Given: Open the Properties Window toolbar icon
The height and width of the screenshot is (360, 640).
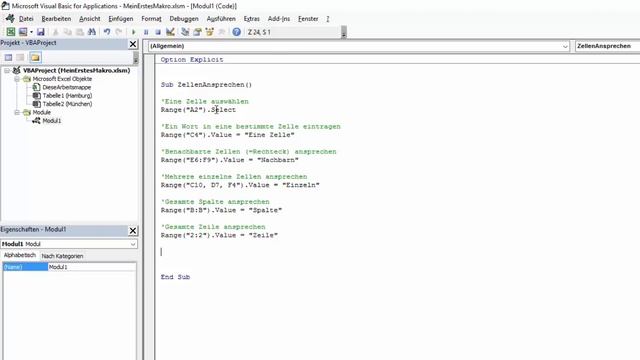Looking at the screenshot, I should pos(198,32).
